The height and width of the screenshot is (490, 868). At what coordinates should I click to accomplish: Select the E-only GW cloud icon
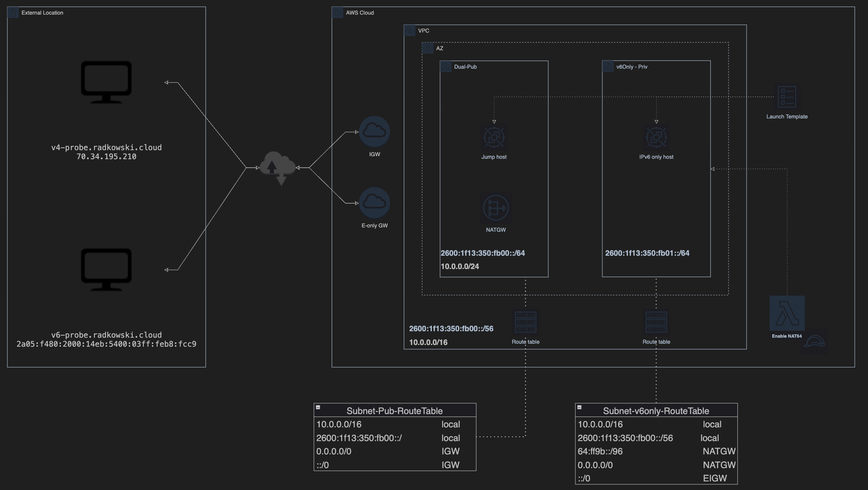click(374, 203)
